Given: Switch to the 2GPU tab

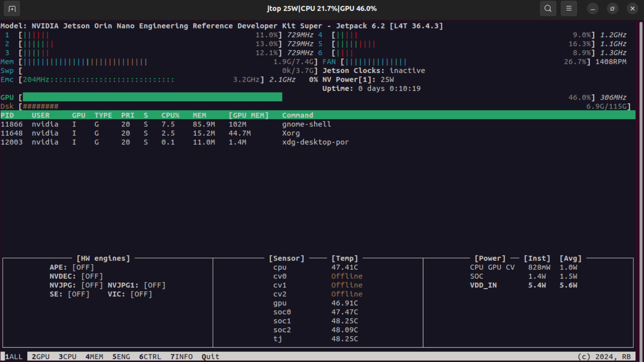Looking at the screenshot, I should [x=41, y=357].
